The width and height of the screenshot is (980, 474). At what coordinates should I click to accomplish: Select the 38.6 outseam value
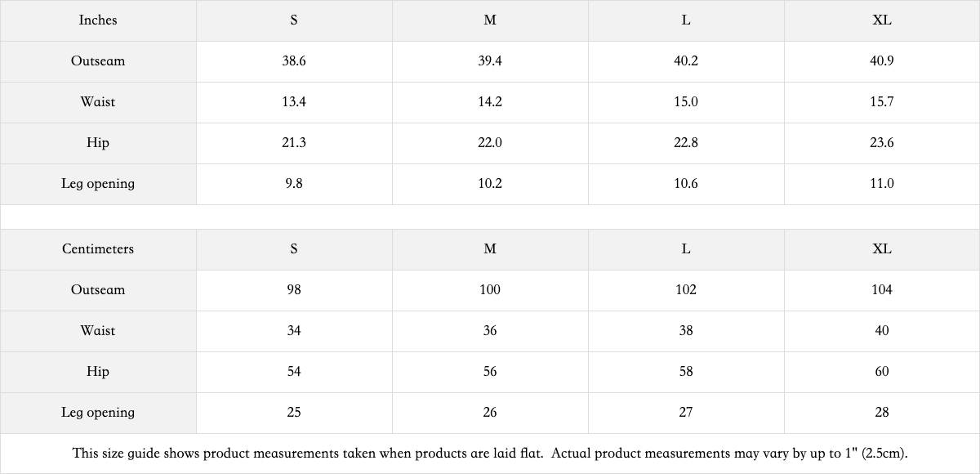294,61
